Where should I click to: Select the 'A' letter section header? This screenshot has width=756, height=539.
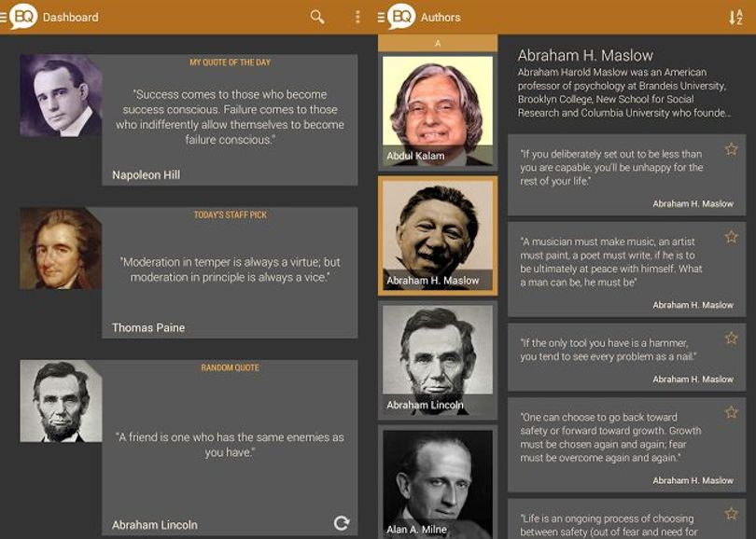(x=438, y=43)
